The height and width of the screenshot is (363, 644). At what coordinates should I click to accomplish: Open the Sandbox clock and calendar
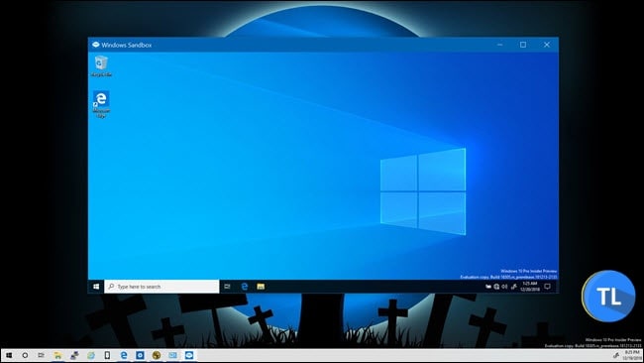pyautogui.click(x=530, y=287)
